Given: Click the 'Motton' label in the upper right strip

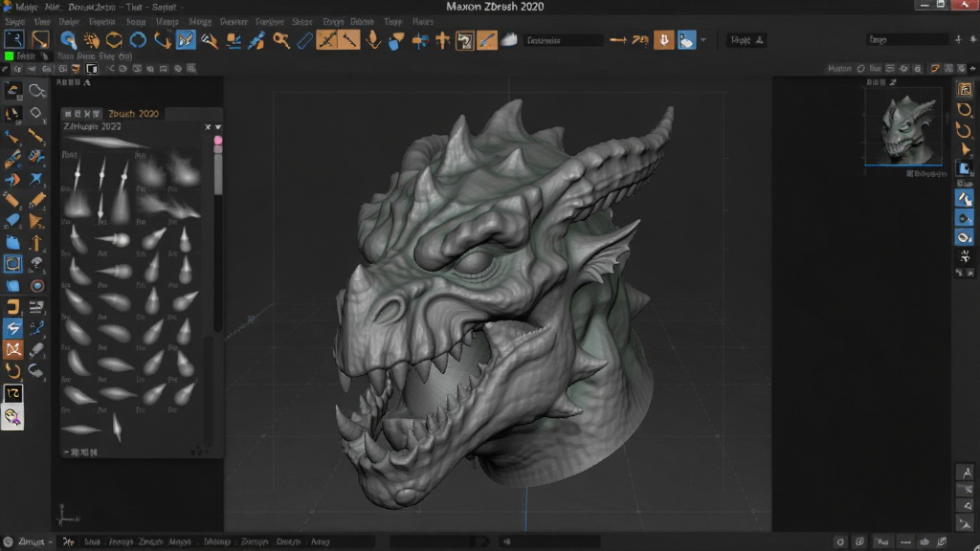Looking at the screenshot, I should tap(839, 69).
